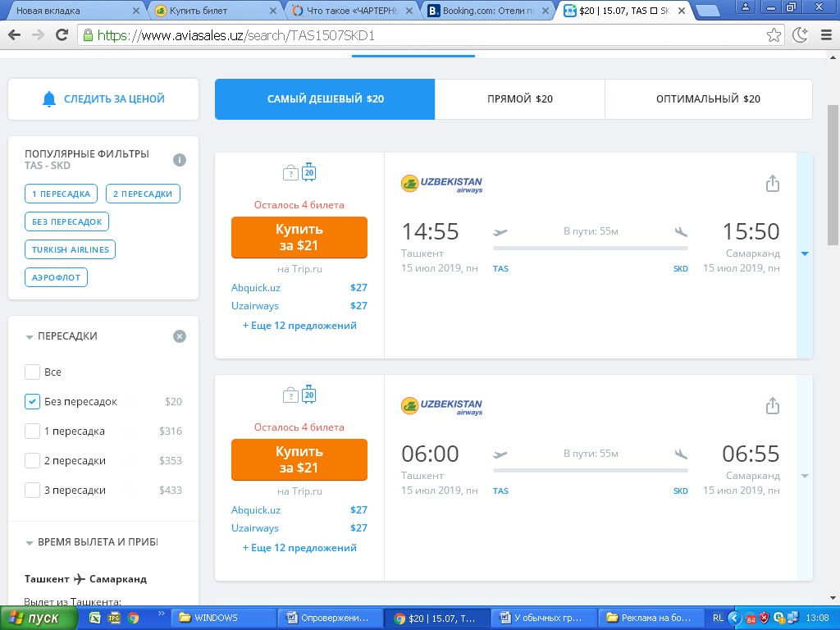Image resolution: width=840 pixels, height=630 pixels.
Task: Bookmark this page with the star icon
Action: 774,35
